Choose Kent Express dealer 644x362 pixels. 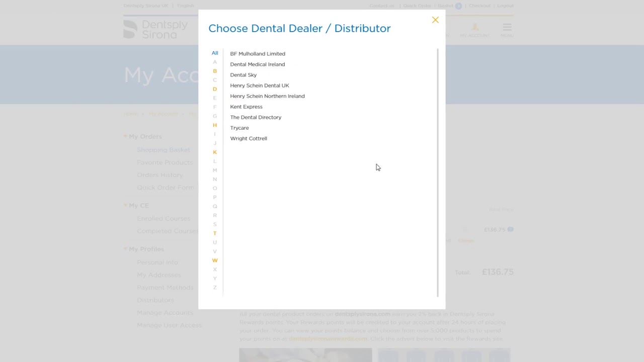pos(246,107)
